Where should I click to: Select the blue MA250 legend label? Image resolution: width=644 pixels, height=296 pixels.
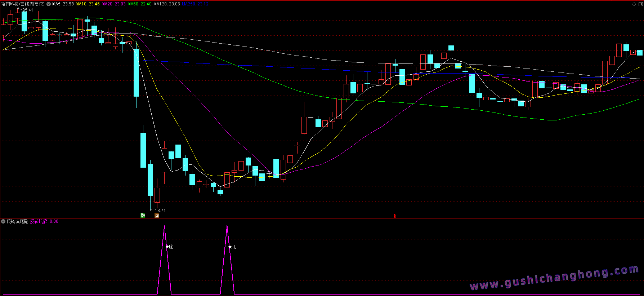tap(195, 4)
